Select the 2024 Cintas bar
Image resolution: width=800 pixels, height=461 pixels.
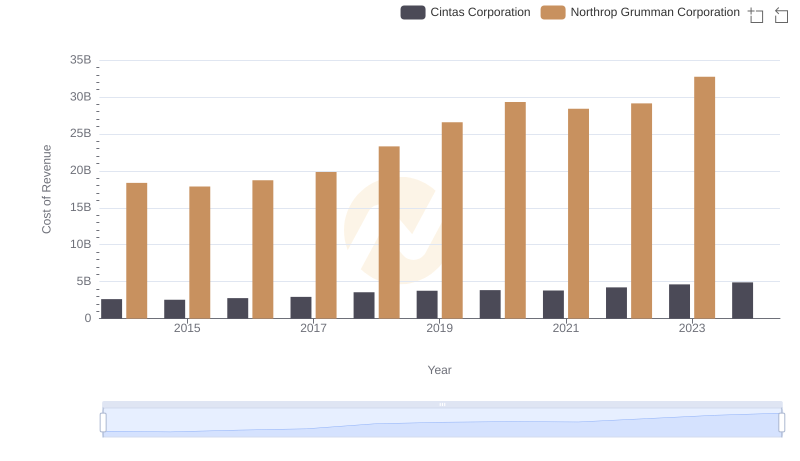(x=742, y=300)
